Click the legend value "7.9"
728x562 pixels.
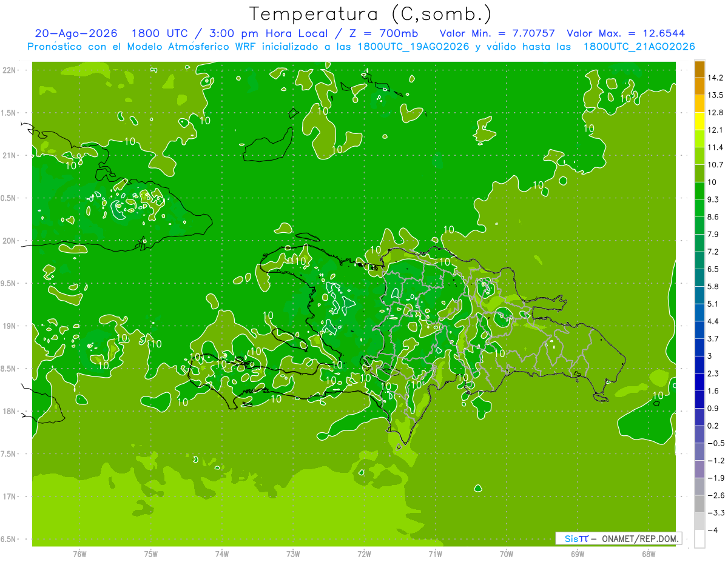click(714, 235)
